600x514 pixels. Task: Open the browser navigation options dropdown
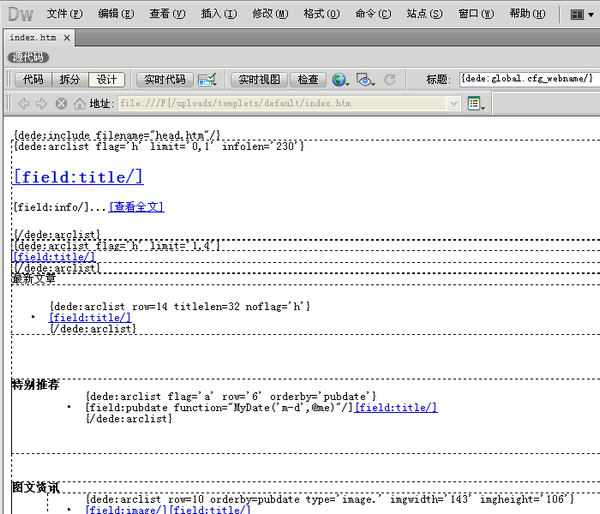474,103
